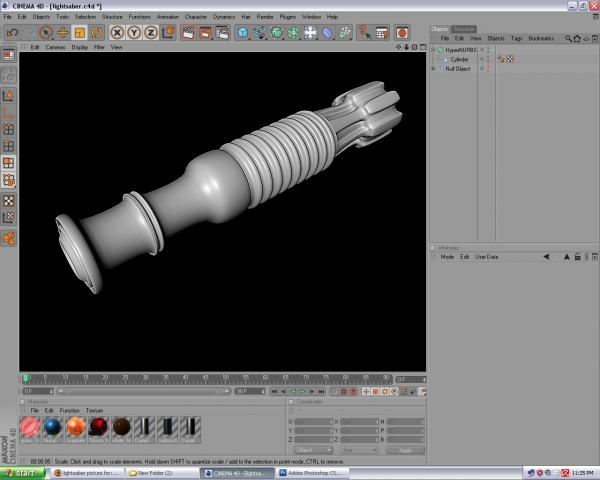This screenshot has height=480, width=600.
Task: Toggle X axis lock
Action: pos(117,33)
